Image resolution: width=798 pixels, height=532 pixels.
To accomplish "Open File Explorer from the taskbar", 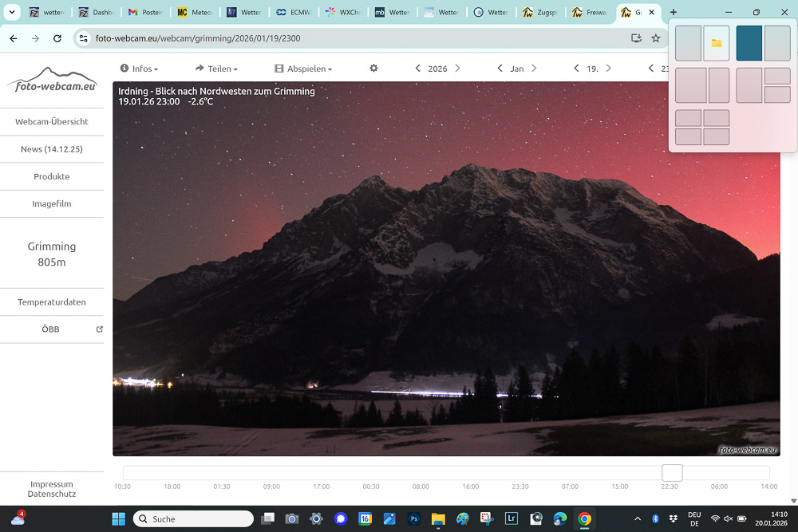I will point(438,518).
